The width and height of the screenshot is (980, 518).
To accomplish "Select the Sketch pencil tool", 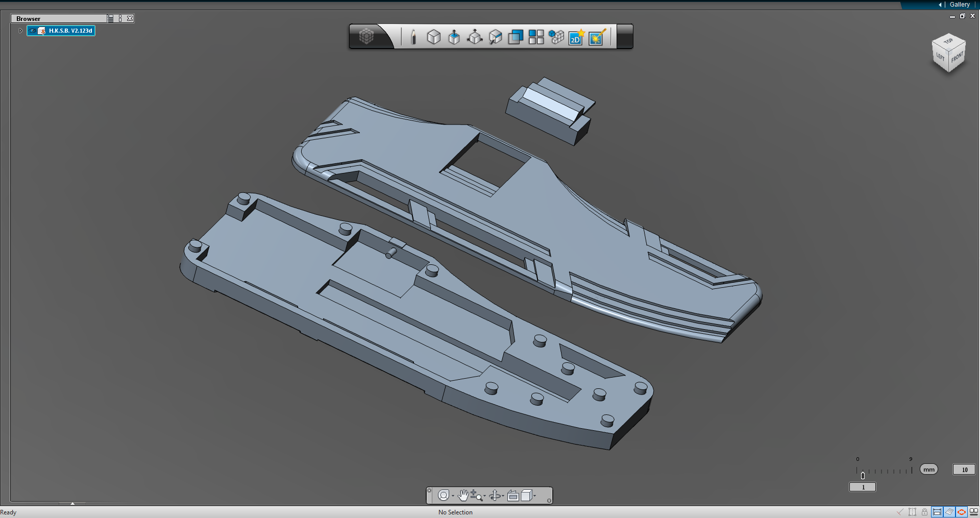I will click(x=413, y=37).
